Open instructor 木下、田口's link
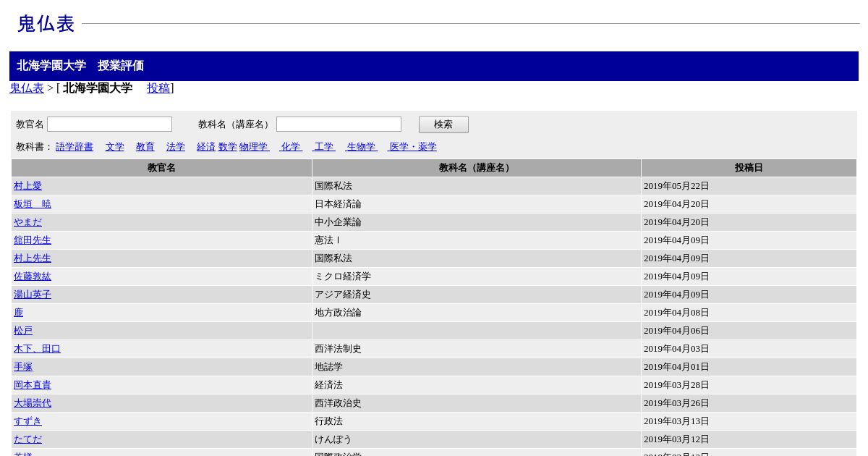 click(37, 349)
